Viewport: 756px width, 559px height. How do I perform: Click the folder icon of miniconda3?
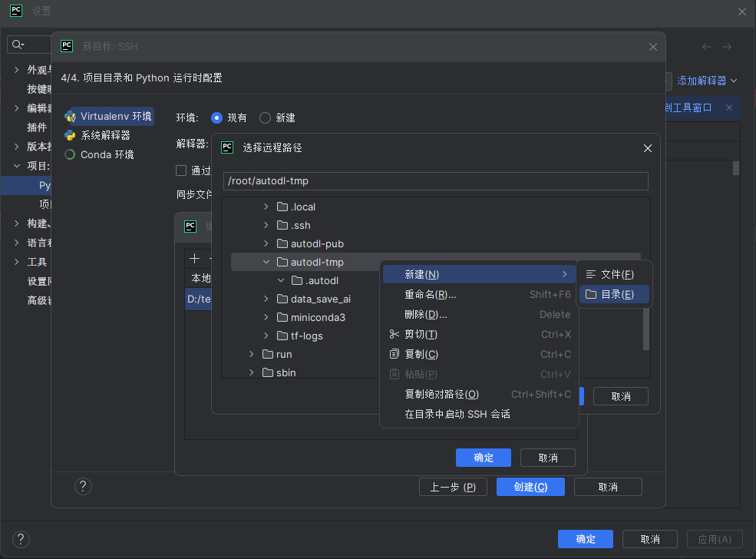pos(282,317)
